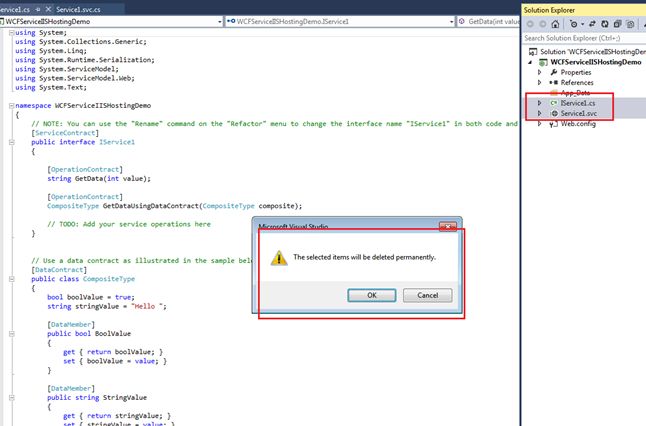The height and width of the screenshot is (426, 646).
Task: Click the Web.config file icon
Action: (x=554, y=124)
